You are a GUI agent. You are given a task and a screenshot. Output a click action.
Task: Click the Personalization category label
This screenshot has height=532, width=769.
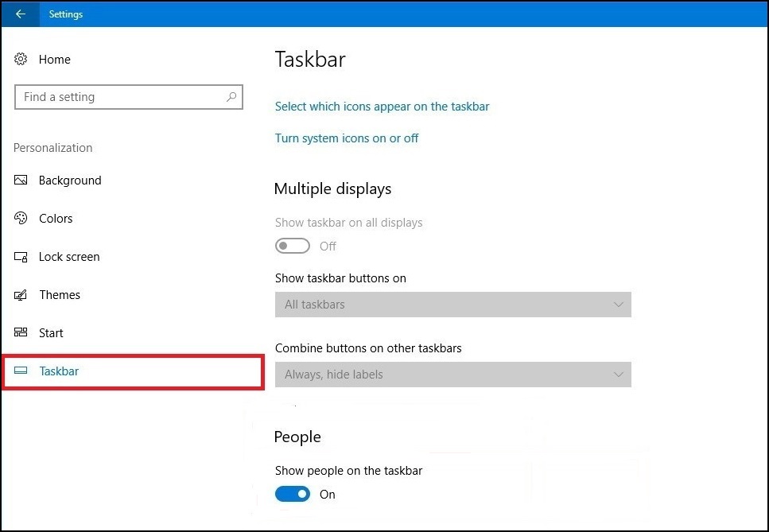point(53,148)
